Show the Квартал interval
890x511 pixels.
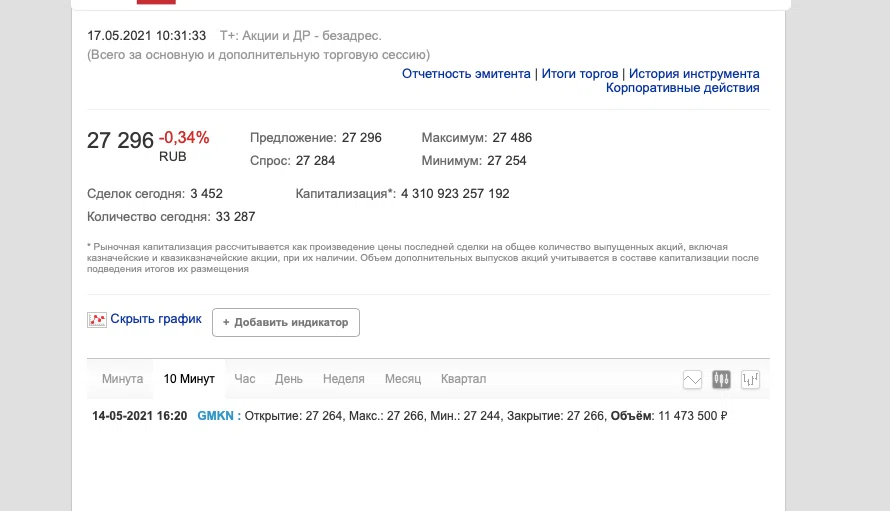[463, 379]
